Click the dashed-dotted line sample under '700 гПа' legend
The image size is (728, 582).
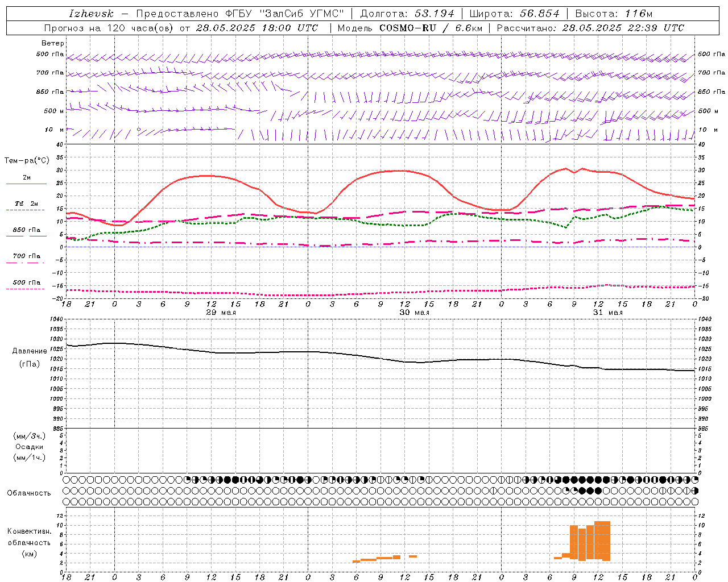tap(25, 263)
